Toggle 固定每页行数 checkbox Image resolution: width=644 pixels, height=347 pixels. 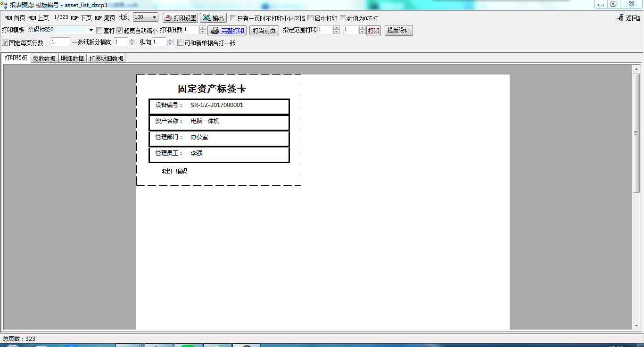[x=5, y=43]
